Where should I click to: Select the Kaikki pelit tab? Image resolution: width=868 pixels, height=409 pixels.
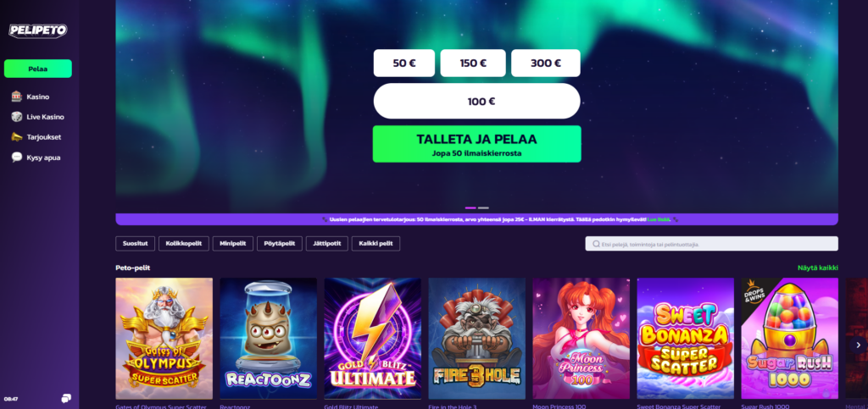click(376, 244)
